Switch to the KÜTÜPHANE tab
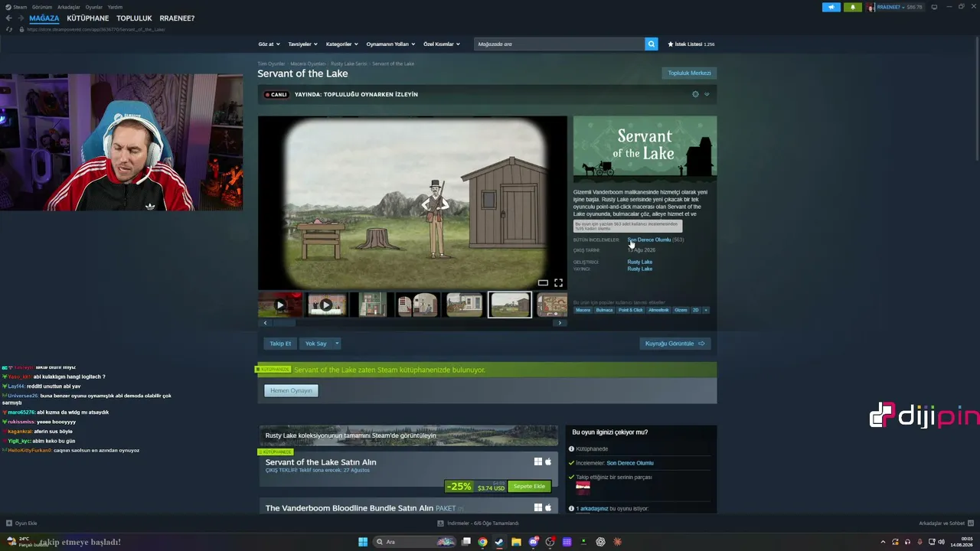Screen dimensions: 980x551 click(87, 18)
